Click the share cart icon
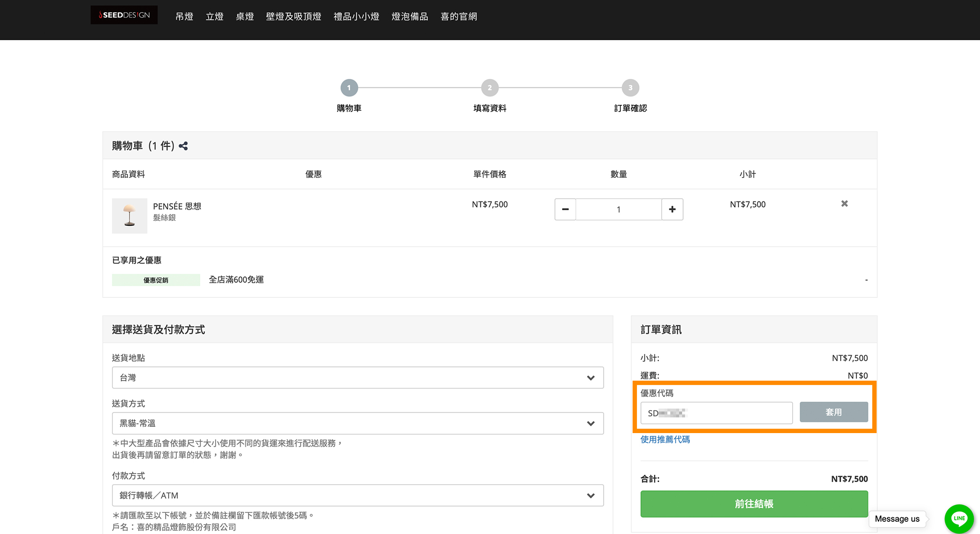Screen dimensions: 980x534 pyautogui.click(x=183, y=146)
